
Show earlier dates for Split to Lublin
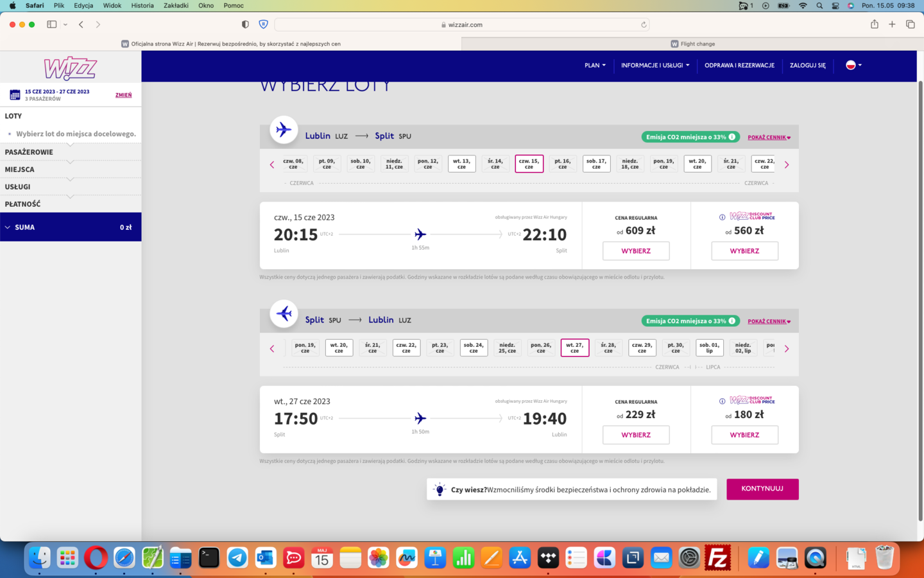click(x=272, y=349)
